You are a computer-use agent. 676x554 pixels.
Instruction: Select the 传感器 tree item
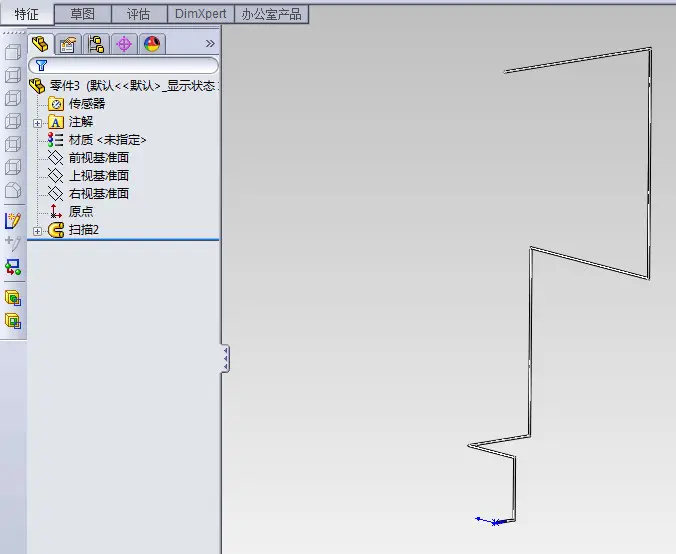tap(87, 104)
